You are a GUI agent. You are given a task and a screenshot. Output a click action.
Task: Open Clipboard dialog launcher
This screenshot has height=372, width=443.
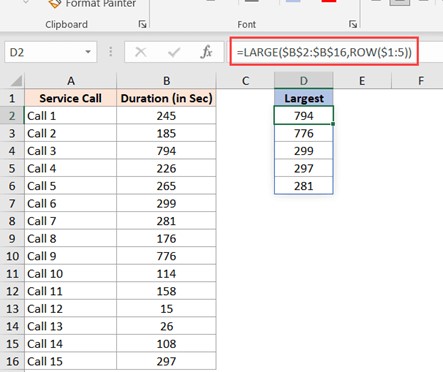(x=143, y=24)
